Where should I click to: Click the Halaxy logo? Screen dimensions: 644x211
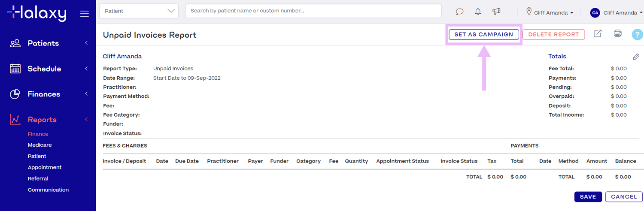pyautogui.click(x=36, y=13)
